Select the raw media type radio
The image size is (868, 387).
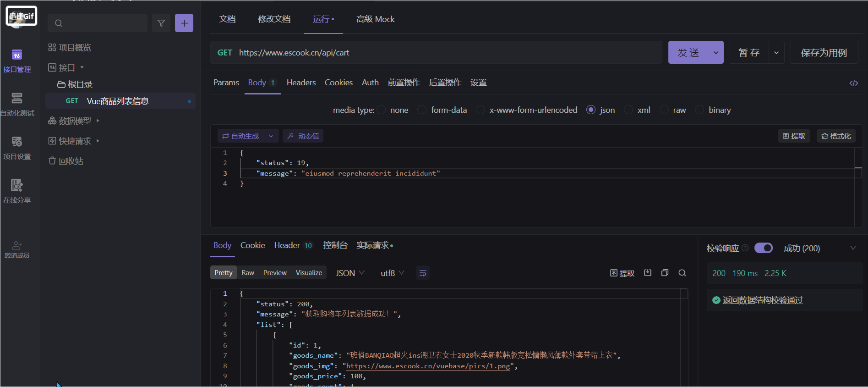click(664, 110)
